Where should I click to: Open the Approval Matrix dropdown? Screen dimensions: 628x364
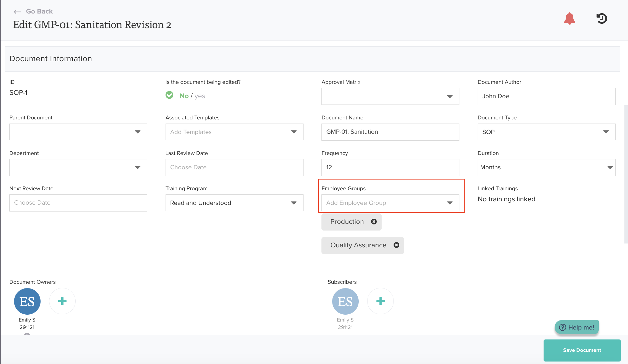pyautogui.click(x=390, y=96)
